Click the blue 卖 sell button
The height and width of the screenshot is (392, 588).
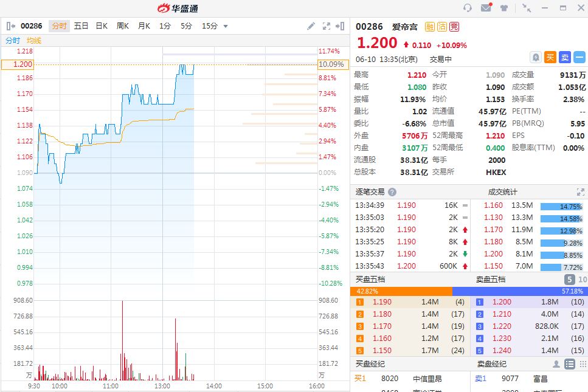tap(565, 57)
